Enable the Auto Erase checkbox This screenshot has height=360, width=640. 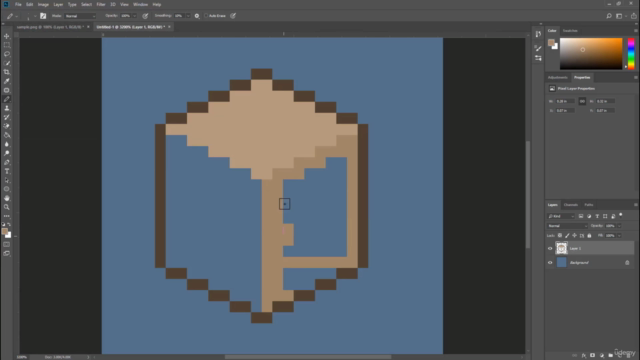point(206,16)
